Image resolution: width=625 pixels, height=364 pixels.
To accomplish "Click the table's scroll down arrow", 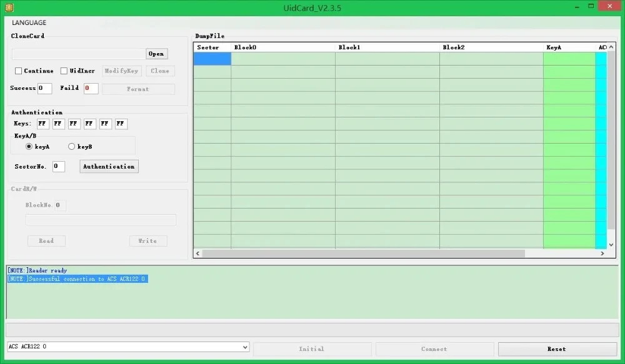I will pyautogui.click(x=611, y=245).
